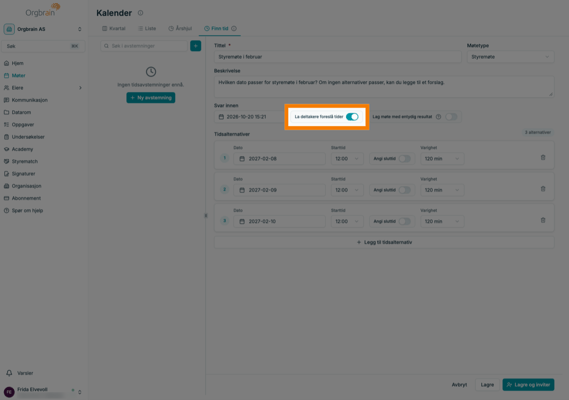
Task: Open date field for 2027-02-10
Action: click(x=279, y=221)
